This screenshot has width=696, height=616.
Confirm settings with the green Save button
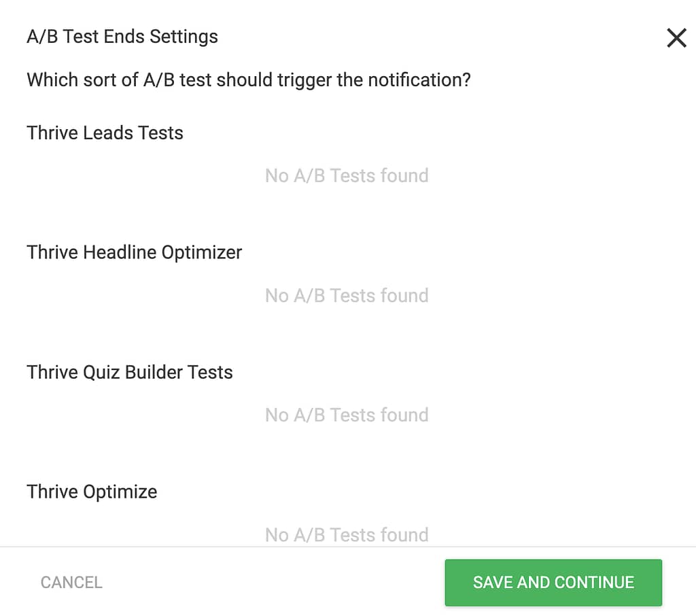pyautogui.click(x=553, y=582)
